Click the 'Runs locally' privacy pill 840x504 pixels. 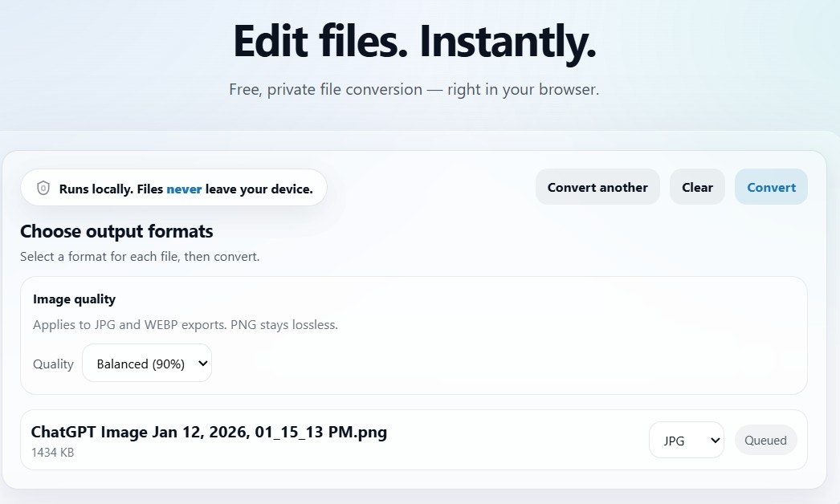[x=173, y=188]
